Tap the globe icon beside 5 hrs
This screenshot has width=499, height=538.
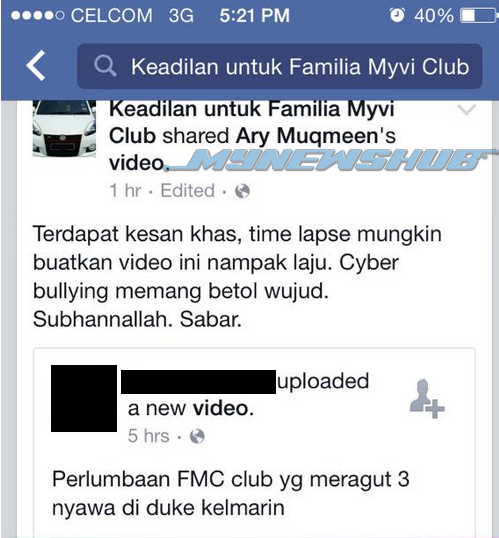pyautogui.click(x=197, y=436)
